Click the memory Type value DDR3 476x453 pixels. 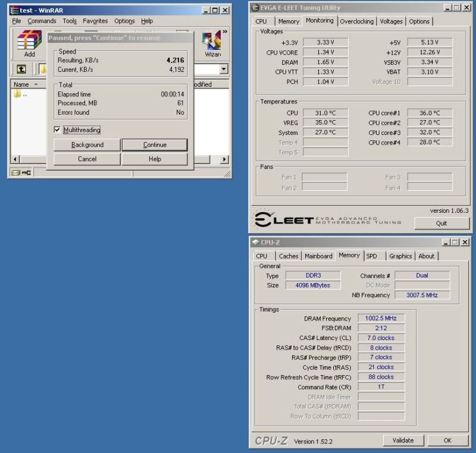tap(313, 275)
